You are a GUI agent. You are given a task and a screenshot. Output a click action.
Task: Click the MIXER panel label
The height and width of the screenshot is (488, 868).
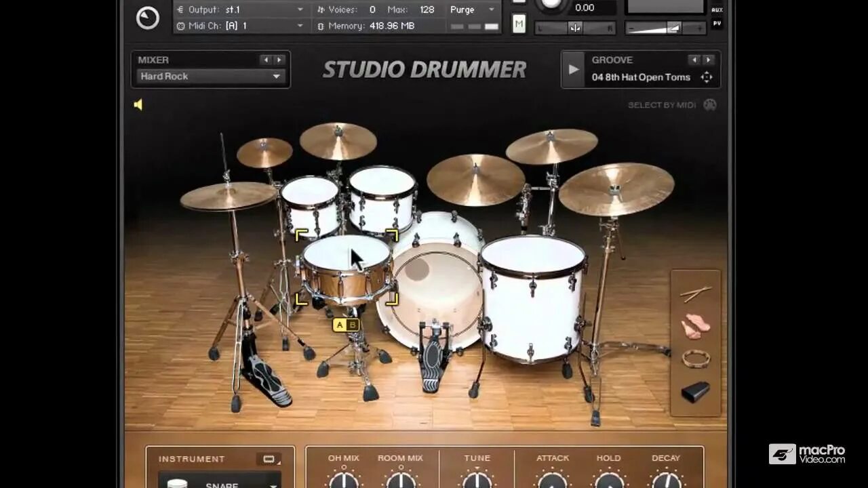(x=153, y=60)
